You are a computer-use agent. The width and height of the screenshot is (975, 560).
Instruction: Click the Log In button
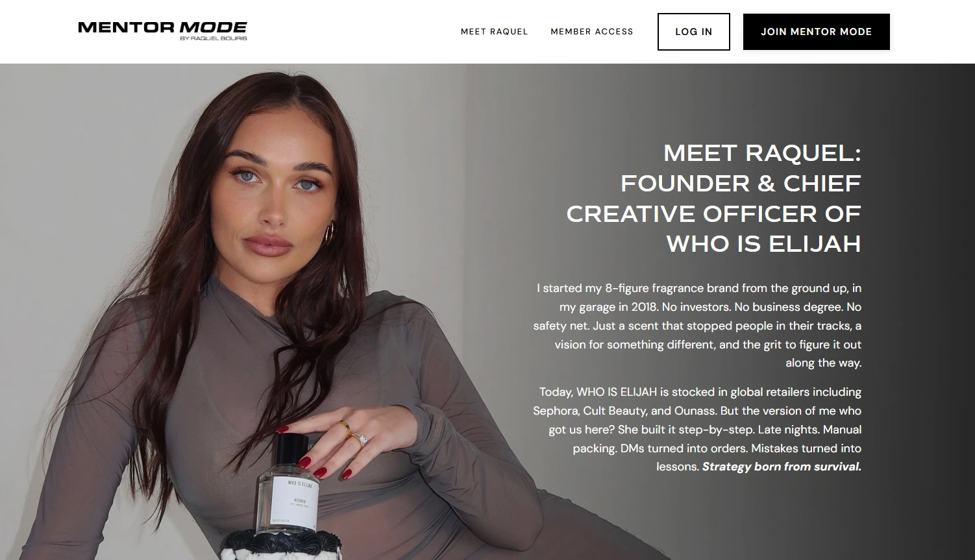click(693, 32)
